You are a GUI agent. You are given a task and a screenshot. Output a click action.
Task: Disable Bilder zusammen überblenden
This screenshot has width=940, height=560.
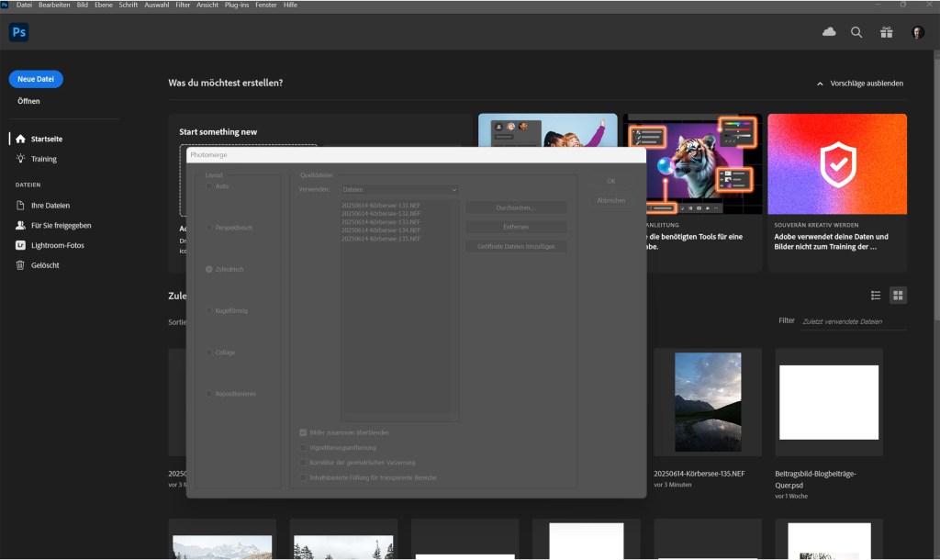click(x=304, y=431)
